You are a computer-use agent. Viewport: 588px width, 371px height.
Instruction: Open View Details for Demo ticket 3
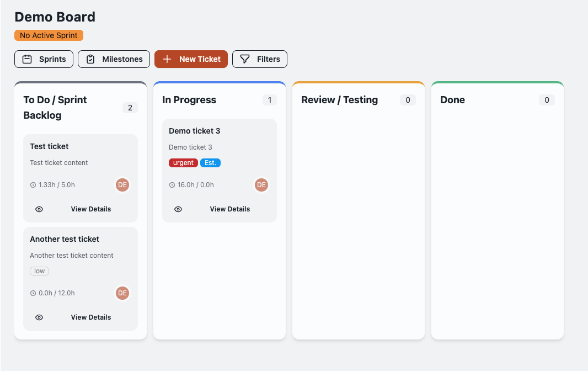pos(229,209)
